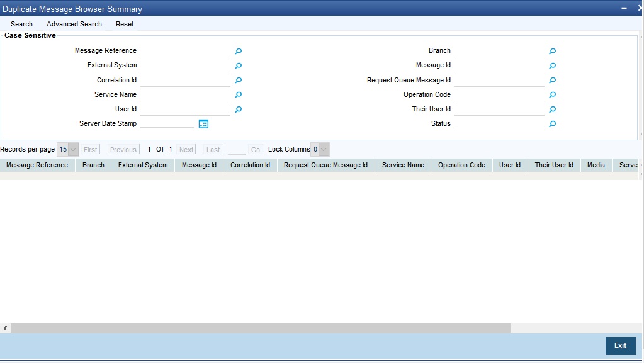
Task: Open lookup for Correlation Id field
Action: coord(238,80)
